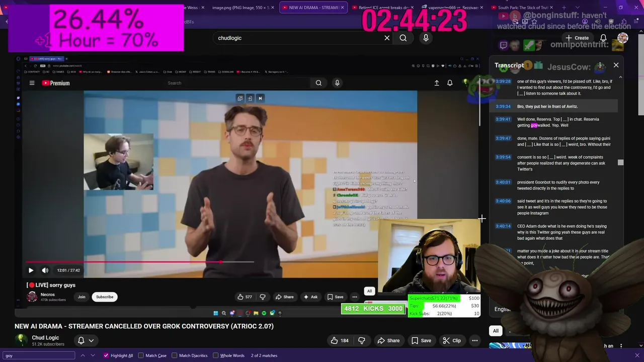Image resolution: width=644 pixels, height=362 pixels.
Task: Click the Clip button
Action: pos(452,340)
